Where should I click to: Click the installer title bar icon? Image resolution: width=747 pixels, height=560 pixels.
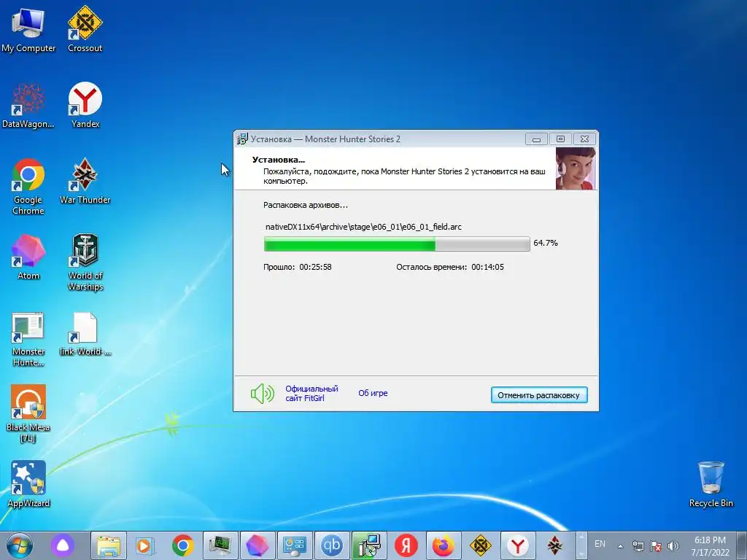(x=242, y=139)
